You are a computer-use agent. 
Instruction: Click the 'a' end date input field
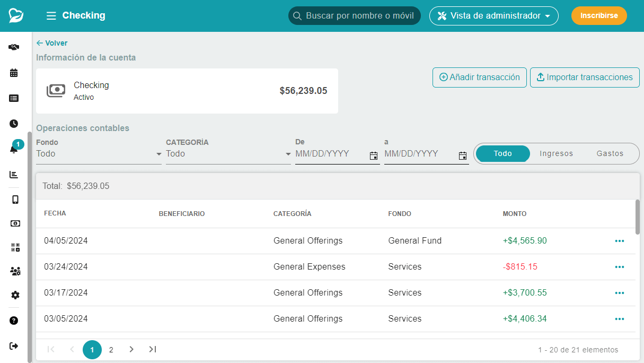click(420, 154)
